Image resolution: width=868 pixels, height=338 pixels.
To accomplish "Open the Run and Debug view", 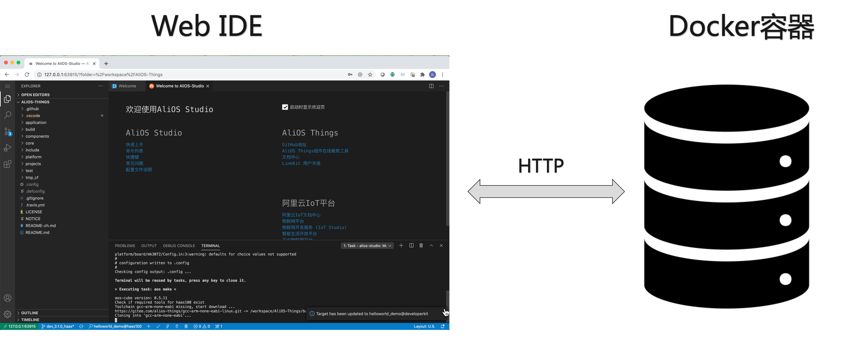I will pos(7,148).
